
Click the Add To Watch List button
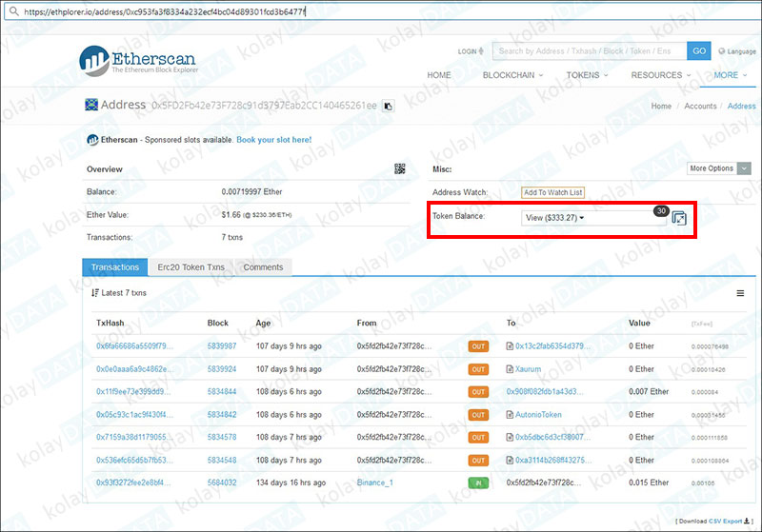tap(552, 192)
